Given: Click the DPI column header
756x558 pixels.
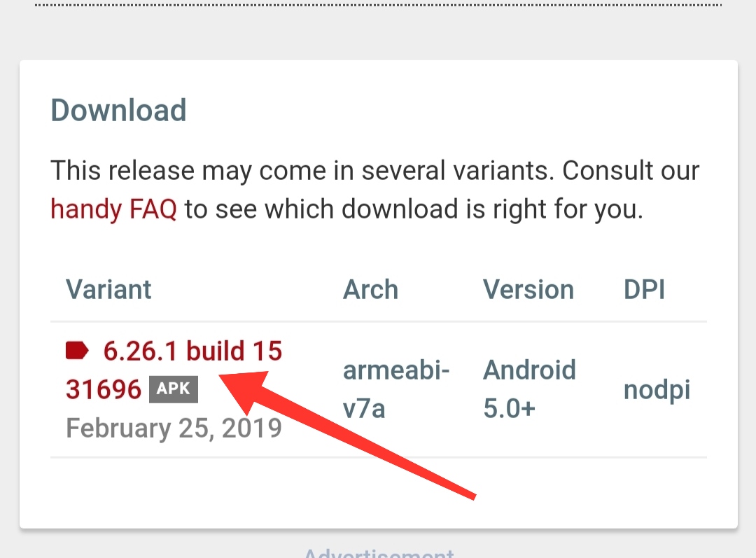Looking at the screenshot, I should point(644,290).
